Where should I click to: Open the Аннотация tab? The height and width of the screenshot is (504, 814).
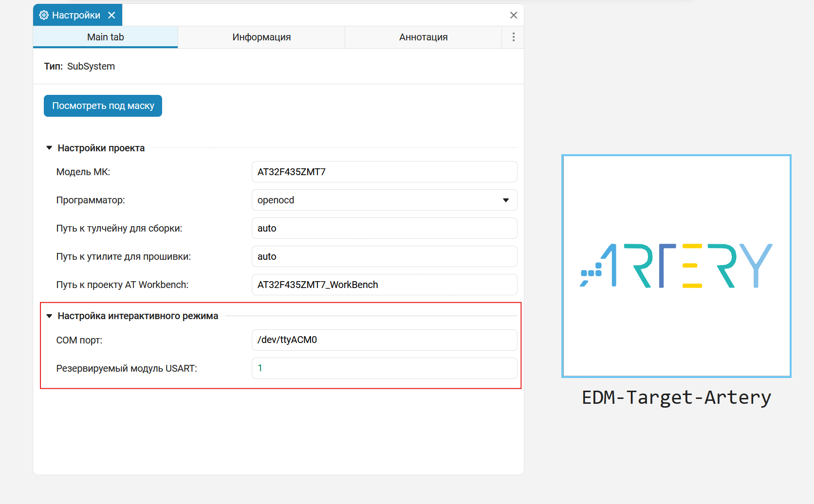tap(424, 37)
